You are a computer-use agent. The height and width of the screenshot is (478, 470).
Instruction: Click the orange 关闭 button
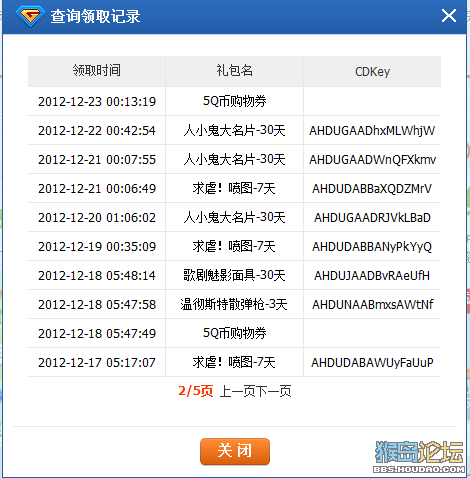coord(235,451)
